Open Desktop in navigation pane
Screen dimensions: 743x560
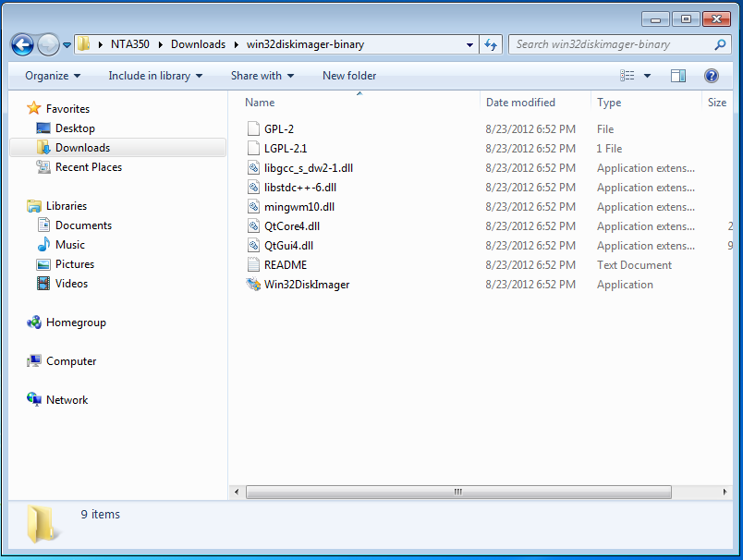coord(75,128)
